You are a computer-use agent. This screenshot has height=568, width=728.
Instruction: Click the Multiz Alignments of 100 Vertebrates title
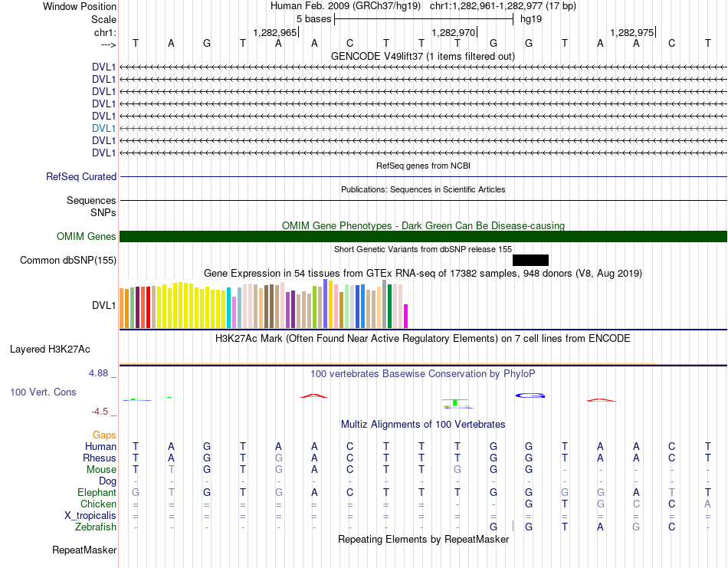(422, 424)
